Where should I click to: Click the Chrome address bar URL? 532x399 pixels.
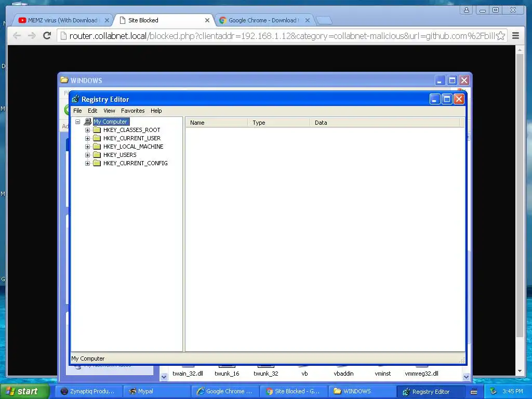(x=282, y=36)
